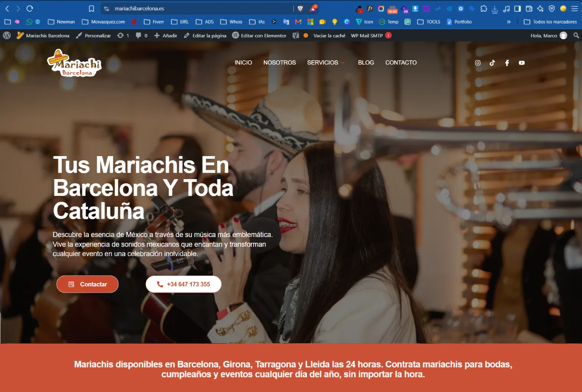Image resolution: width=582 pixels, height=392 pixels.
Task: Click Editar la página link
Action: (x=205, y=35)
